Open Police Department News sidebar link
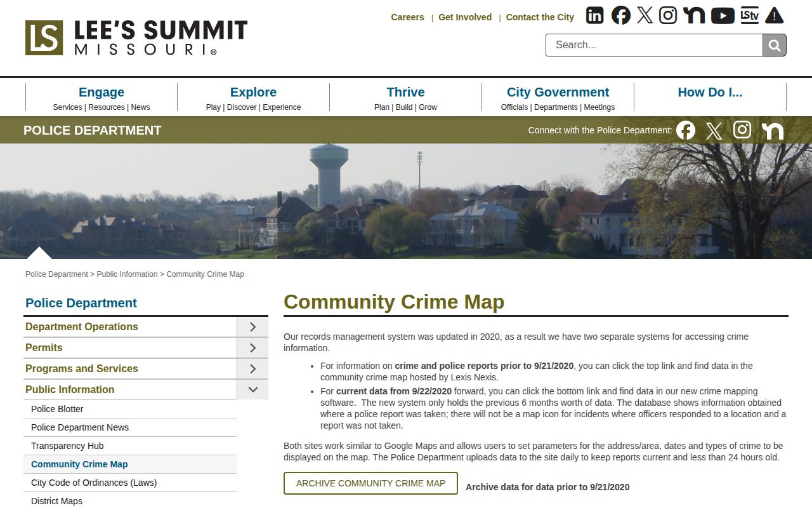The height and width of the screenshot is (508, 812). point(80,427)
